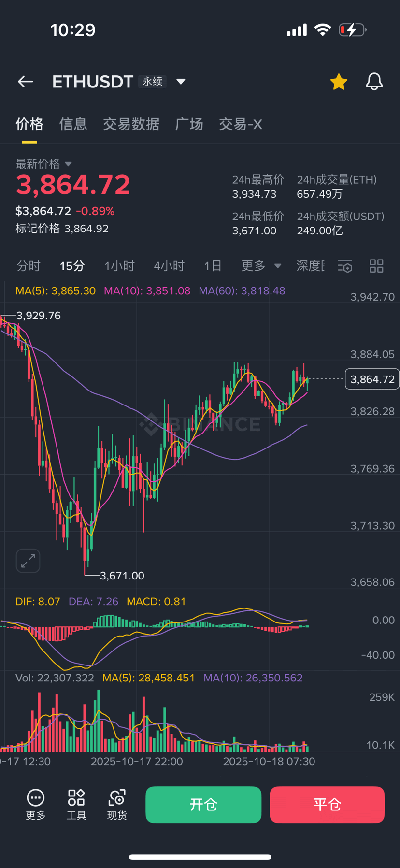This screenshot has width=400, height=868.
Task: Tap the MA(10): 3,851.08 indicator label
Action: point(147,291)
